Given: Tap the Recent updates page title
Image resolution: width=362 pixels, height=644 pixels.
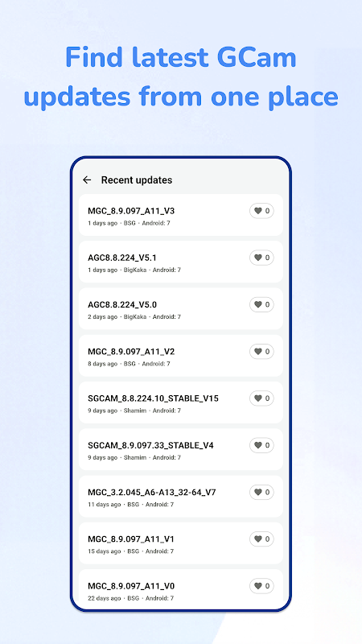Looking at the screenshot, I should pos(137,180).
